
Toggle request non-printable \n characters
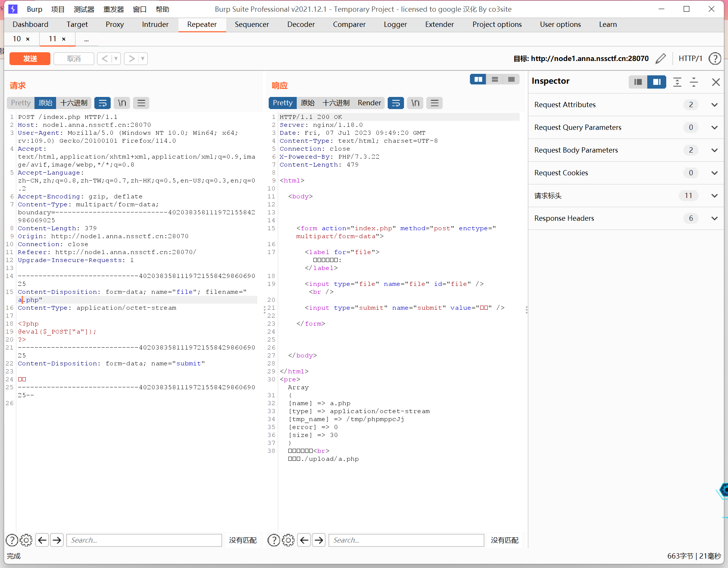pos(122,103)
